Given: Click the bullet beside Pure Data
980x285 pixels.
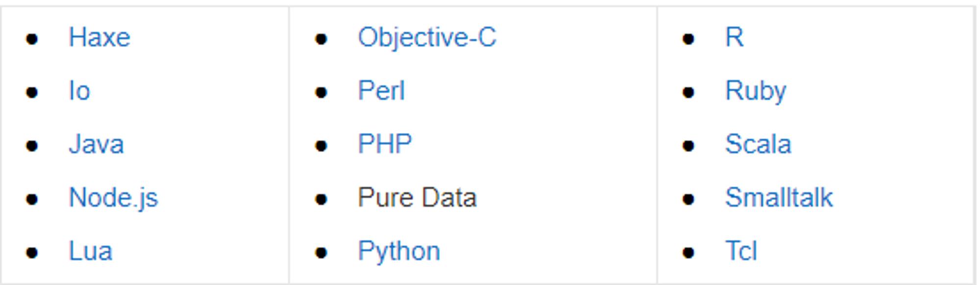Looking at the screenshot, I should click(321, 199).
